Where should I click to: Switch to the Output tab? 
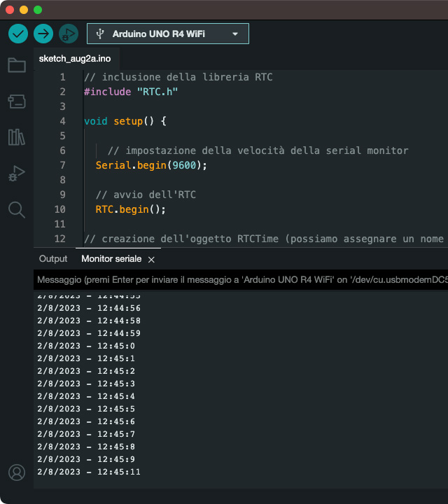[53, 259]
